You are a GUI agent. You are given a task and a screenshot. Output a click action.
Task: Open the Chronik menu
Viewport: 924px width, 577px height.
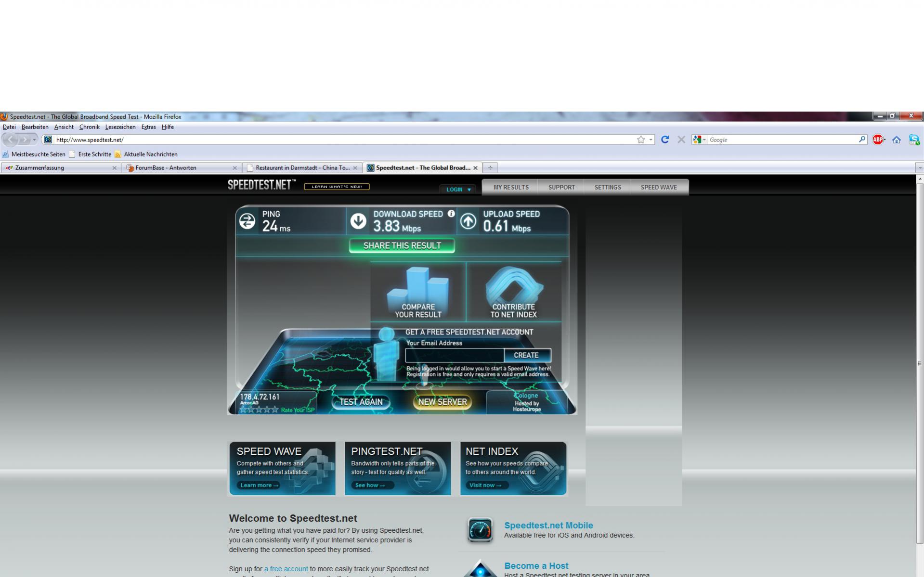click(89, 127)
